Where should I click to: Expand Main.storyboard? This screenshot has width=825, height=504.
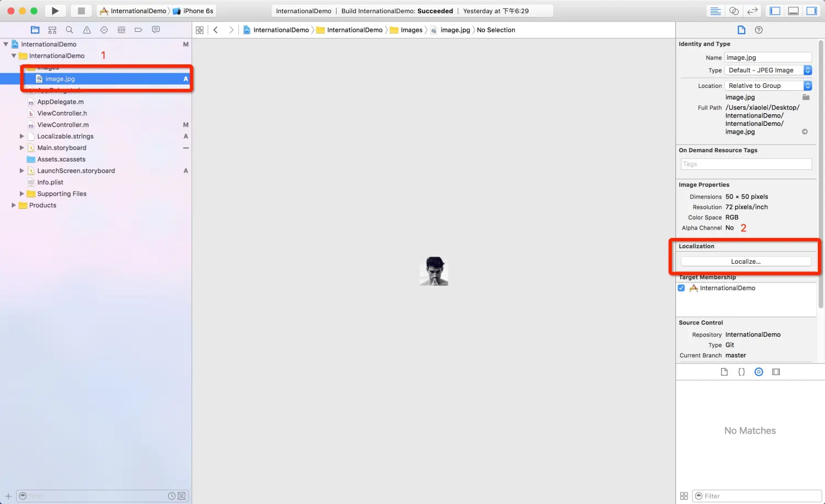[22, 148]
